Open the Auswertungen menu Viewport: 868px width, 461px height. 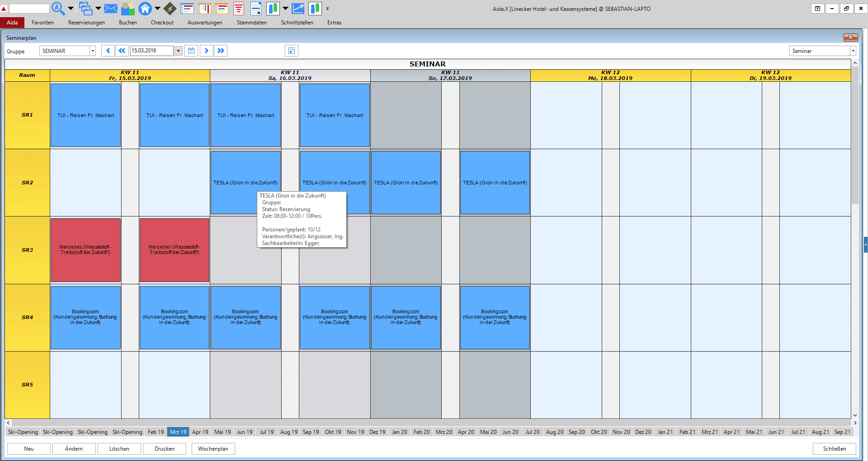(205, 23)
